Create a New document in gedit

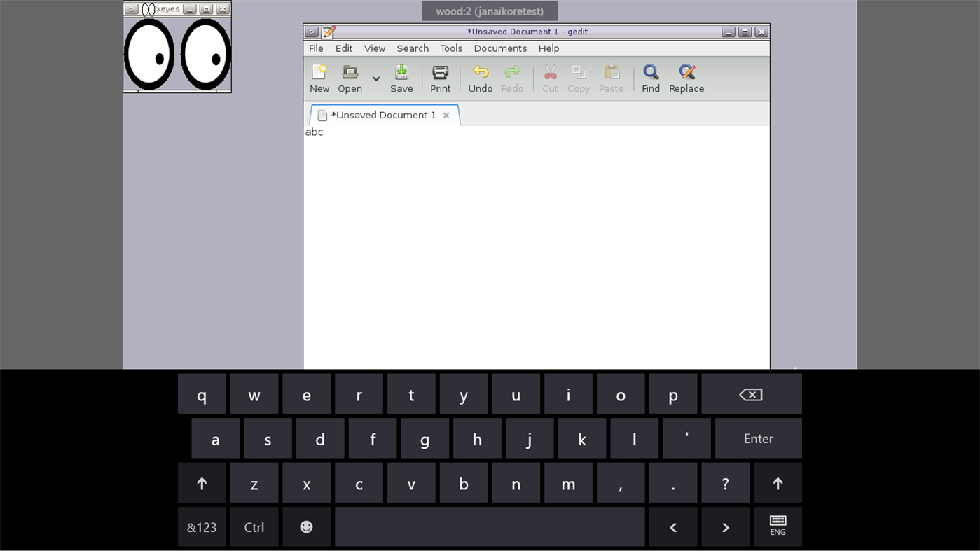(x=319, y=77)
